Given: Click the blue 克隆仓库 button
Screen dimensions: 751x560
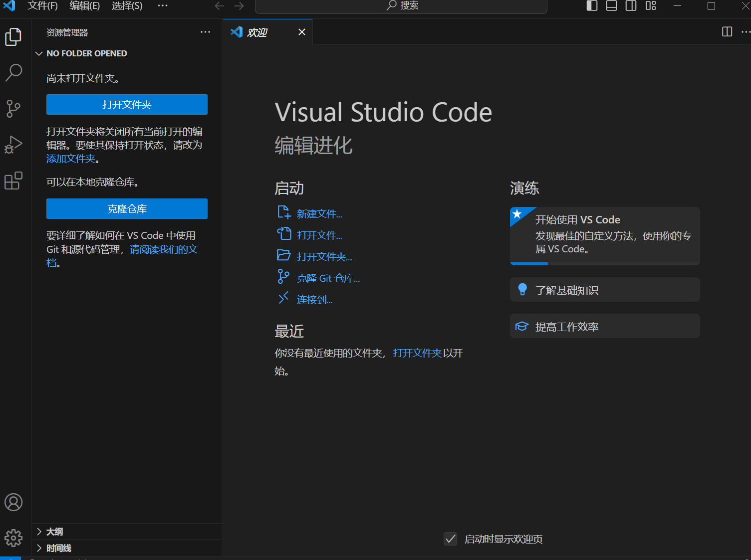Looking at the screenshot, I should [127, 209].
